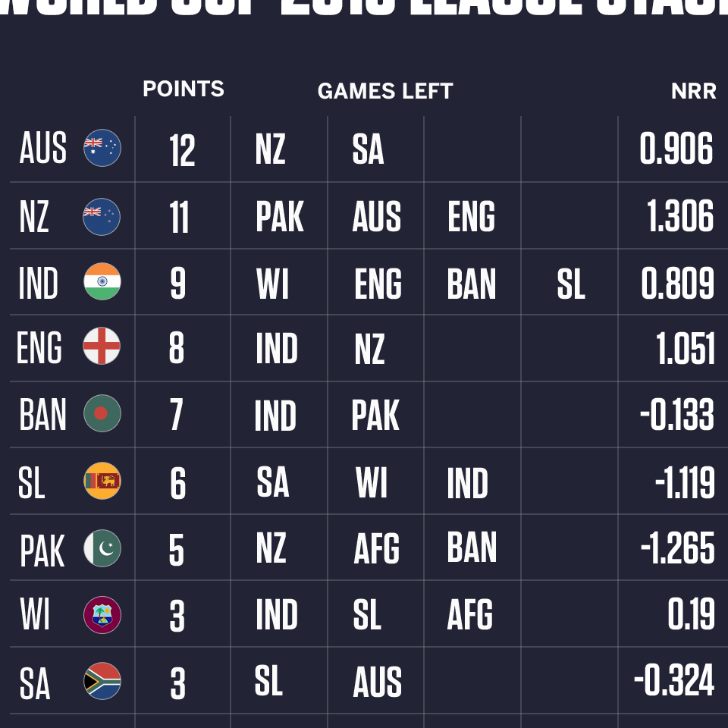Select Pakistan's remaining game versus AFG
Viewport: 728px width, 728px height.
pos(377,549)
